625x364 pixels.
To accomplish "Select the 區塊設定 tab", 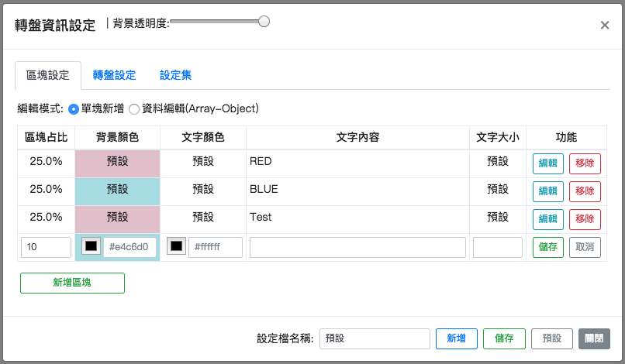I will pyautogui.click(x=48, y=75).
